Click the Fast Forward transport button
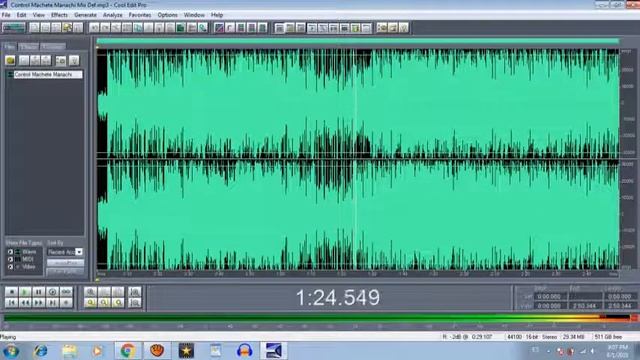 point(39,303)
